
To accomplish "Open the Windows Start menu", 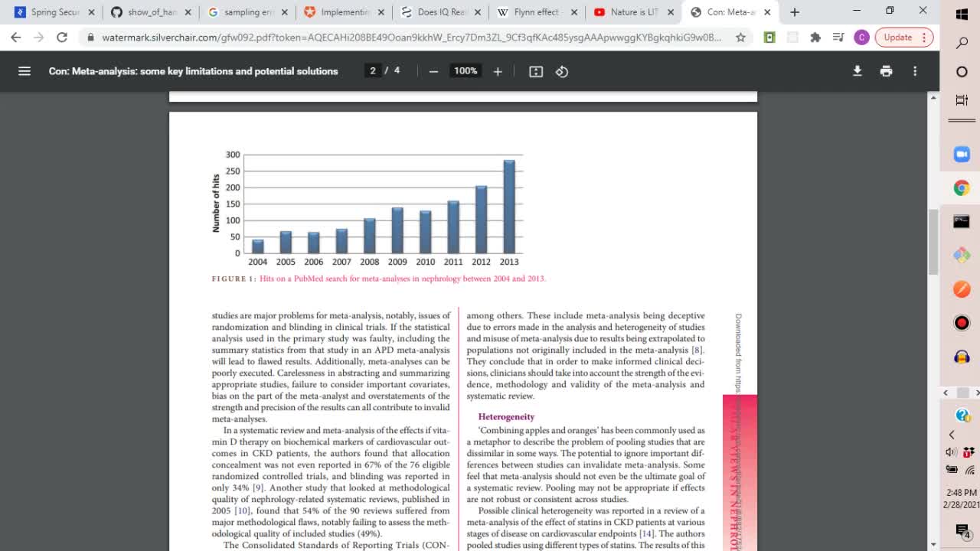I will click(x=962, y=14).
